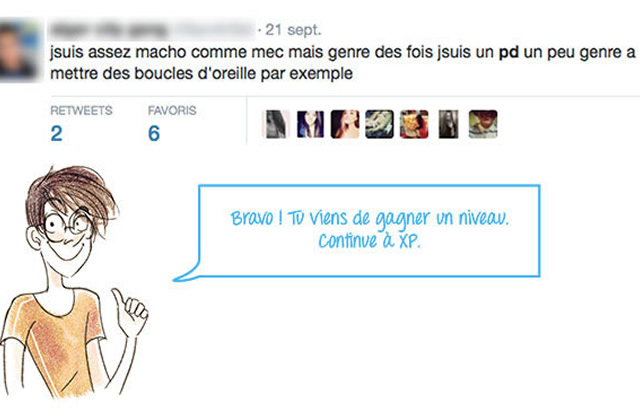Click the 'Continue à XP.' line

point(369,241)
